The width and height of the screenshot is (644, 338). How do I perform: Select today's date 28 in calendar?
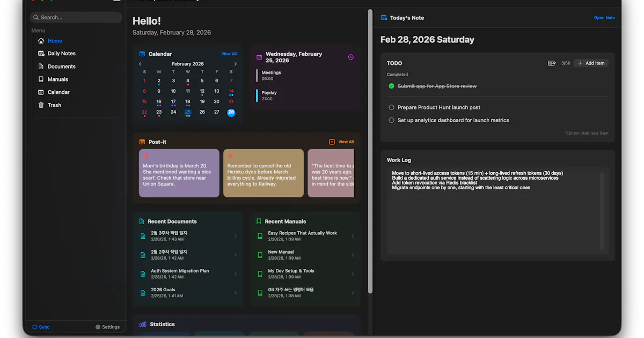[x=231, y=113]
